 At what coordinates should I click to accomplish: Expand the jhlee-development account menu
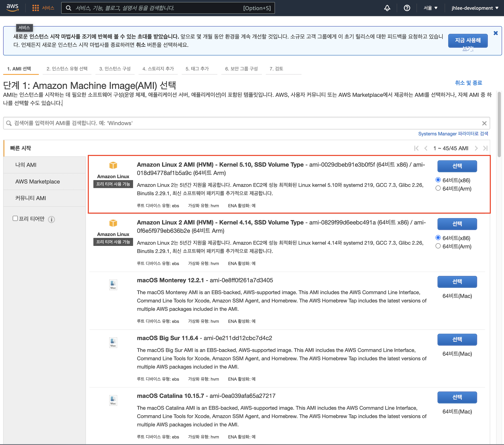pos(475,8)
